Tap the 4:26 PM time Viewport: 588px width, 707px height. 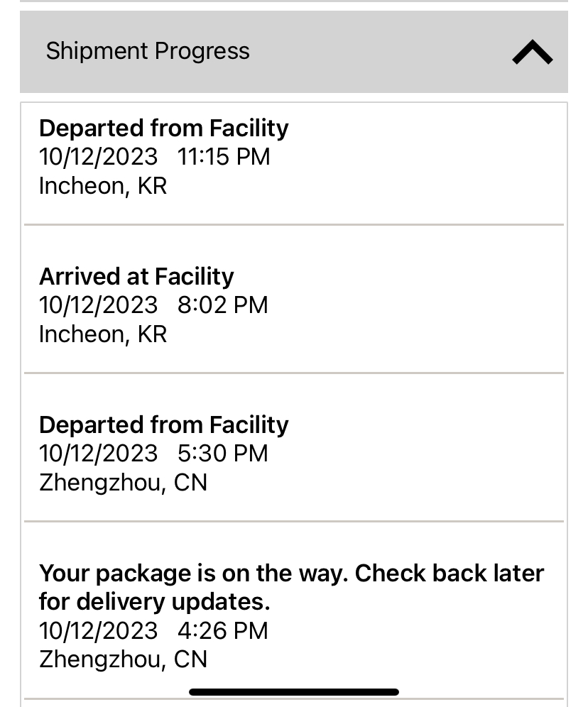click(222, 630)
